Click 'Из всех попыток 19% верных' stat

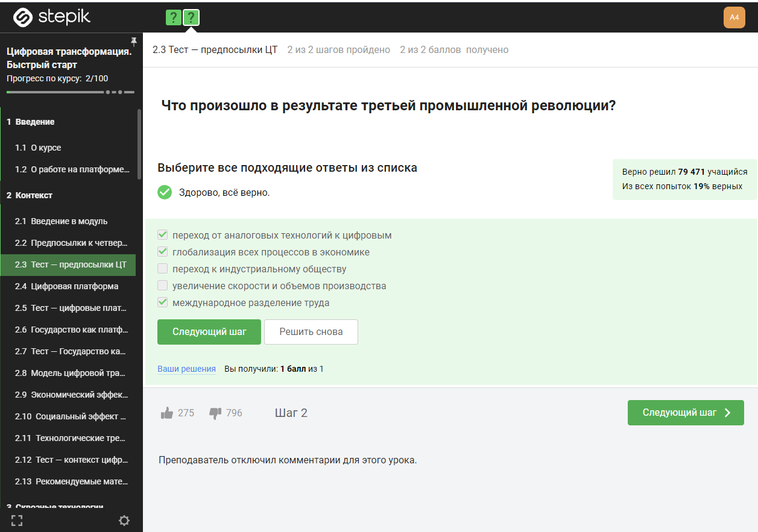[682, 186]
